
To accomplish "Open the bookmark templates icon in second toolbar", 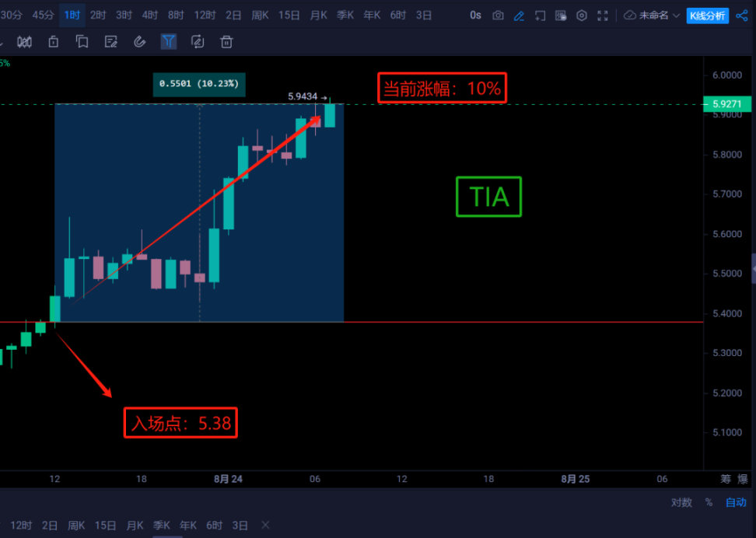I will pyautogui.click(x=82, y=42).
